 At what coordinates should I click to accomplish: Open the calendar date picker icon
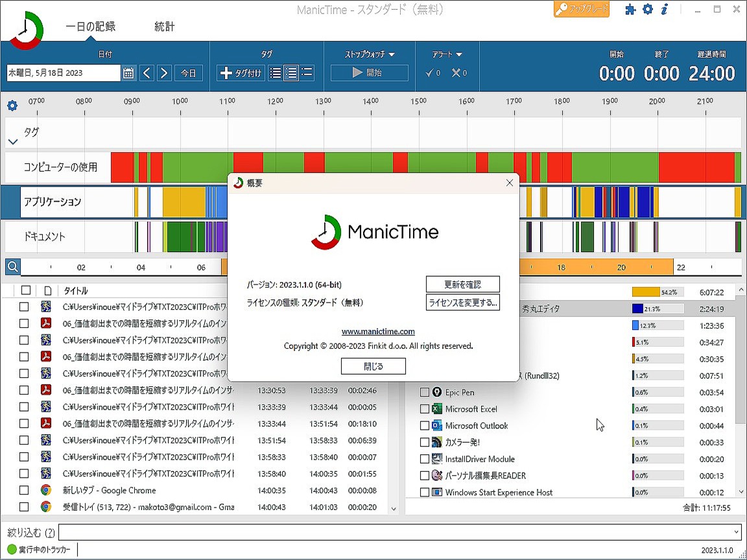[x=128, y=73]
